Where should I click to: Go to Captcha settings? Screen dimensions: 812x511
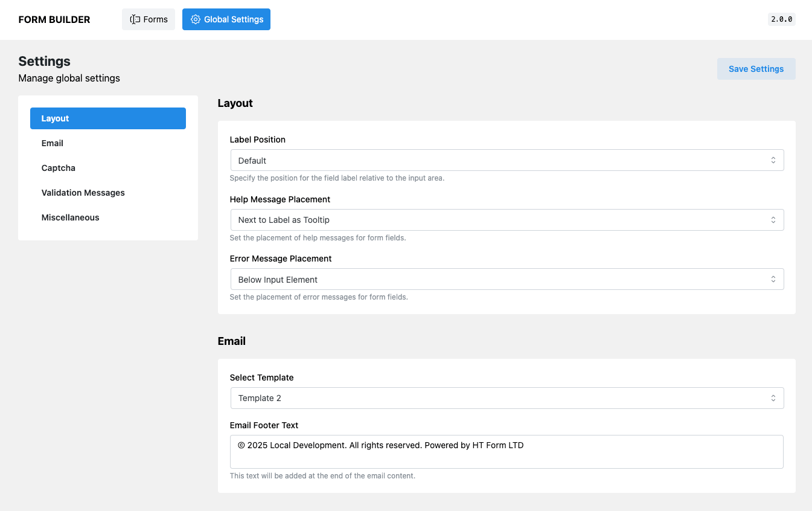coord(59,168)
